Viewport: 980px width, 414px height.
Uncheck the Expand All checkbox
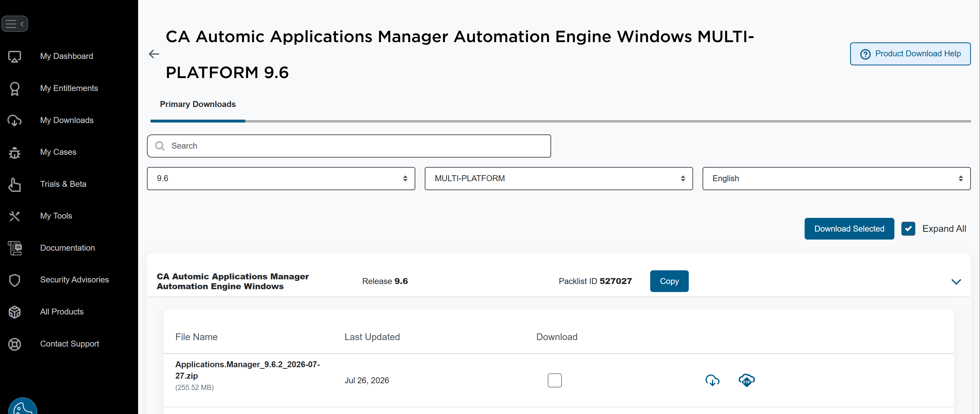(x=908, y=229)
